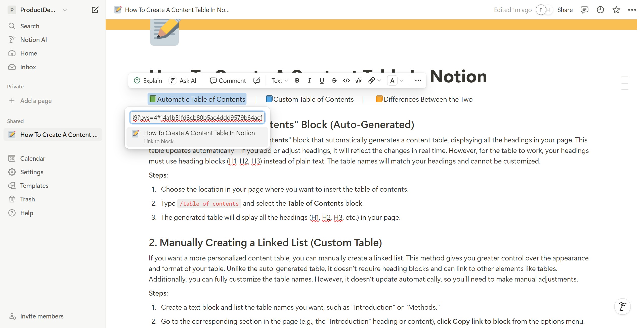
Task: Expand the text color chevron
Action: [x=402, y=81]
